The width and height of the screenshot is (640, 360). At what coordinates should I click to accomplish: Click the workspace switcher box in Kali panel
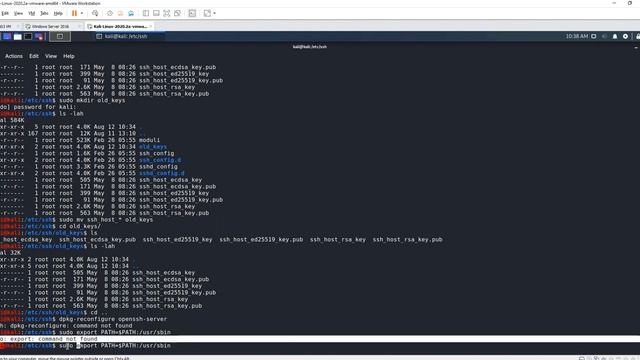click(60, 36)
